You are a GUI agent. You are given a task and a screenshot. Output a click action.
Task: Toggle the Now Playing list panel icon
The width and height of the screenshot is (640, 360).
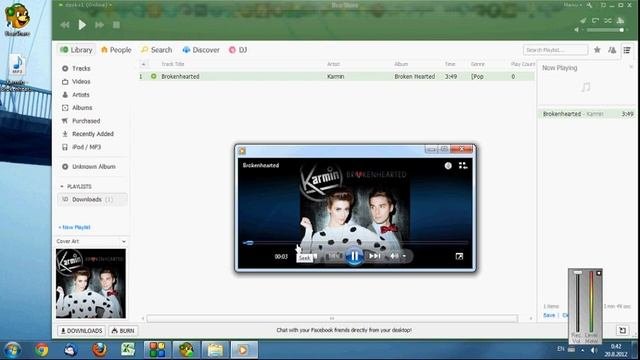pos(627,50)
